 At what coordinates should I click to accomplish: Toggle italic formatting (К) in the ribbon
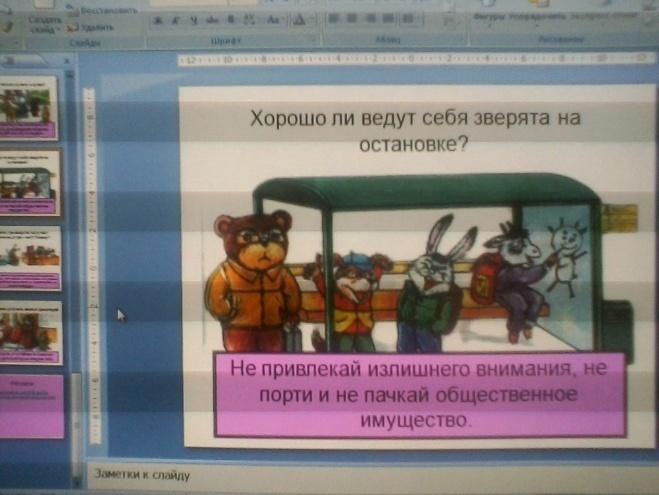[175, 21]
